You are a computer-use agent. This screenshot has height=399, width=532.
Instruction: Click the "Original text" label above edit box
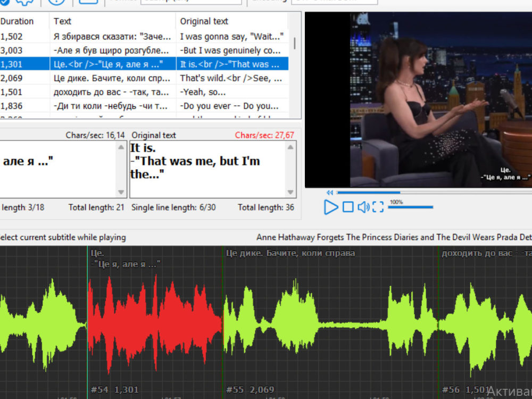click(154, 135)
